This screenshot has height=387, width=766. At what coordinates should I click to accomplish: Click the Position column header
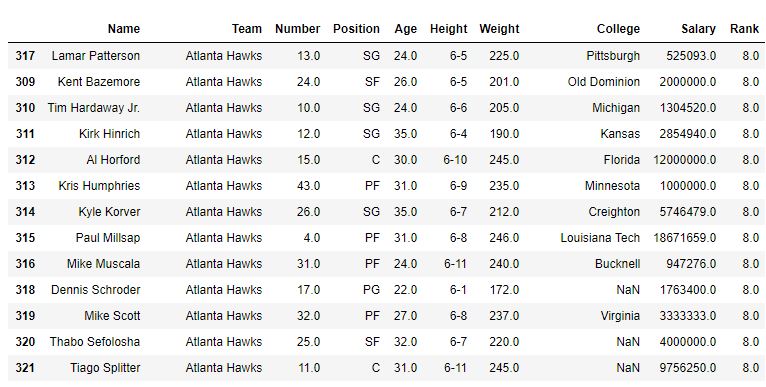[356, 29]
